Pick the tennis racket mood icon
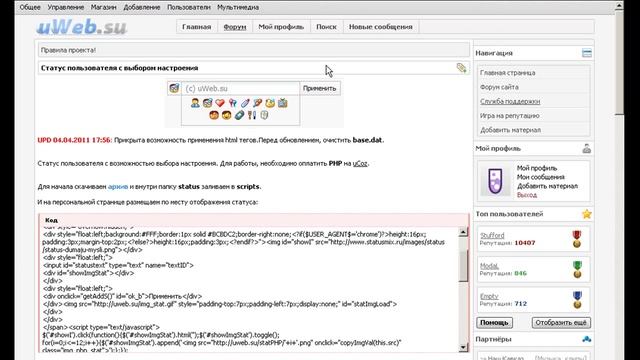640x360 pixels. point(258,103)
